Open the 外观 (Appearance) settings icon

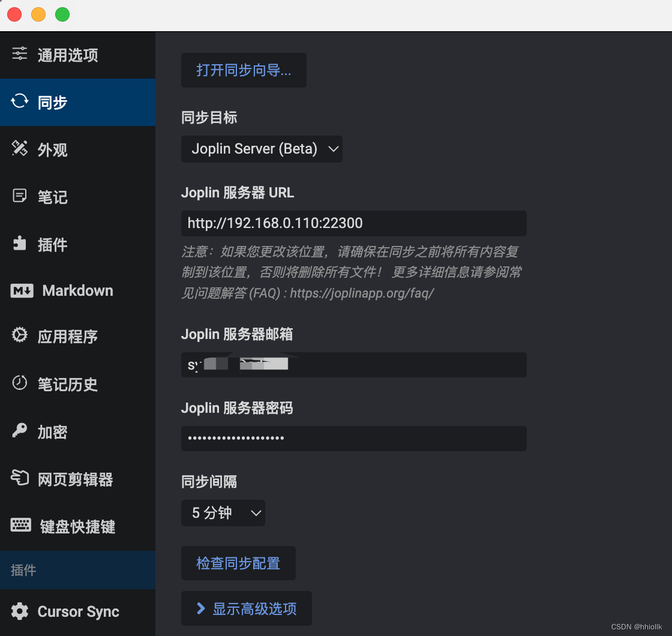click(19, 149)
